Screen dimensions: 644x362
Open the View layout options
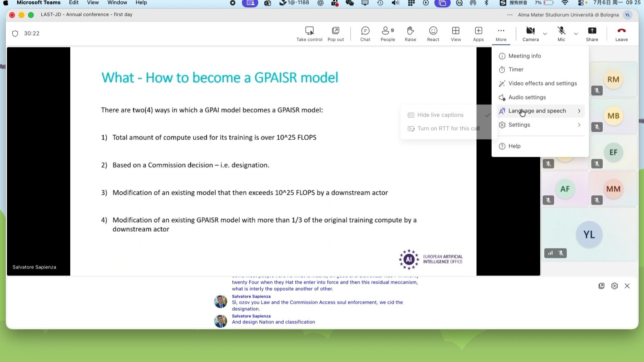pyautogui.click(x=456, y=34)
